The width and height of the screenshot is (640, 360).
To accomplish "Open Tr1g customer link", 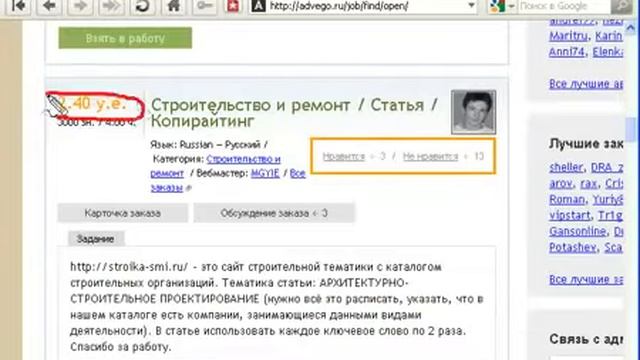I will (610, 216).
